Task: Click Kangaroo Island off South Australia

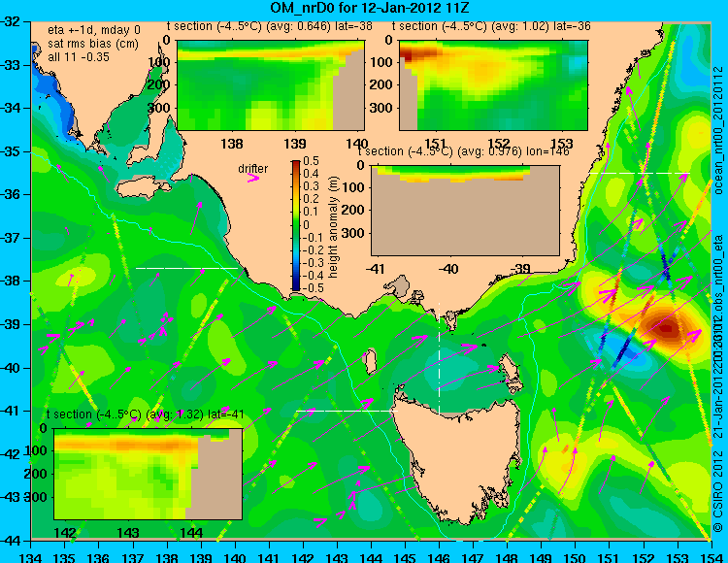Action: coord(144,189)
